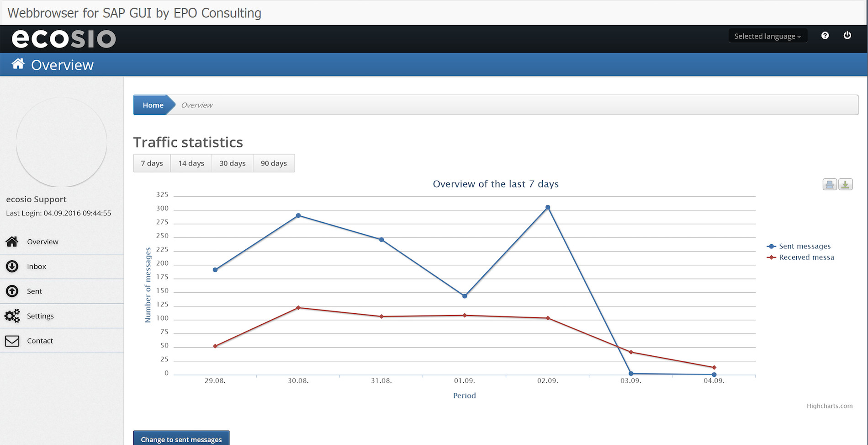Screen dimensions: 868x445
Task: Click the 02.09. sent messages data point
Action: (x=547, y=208)
